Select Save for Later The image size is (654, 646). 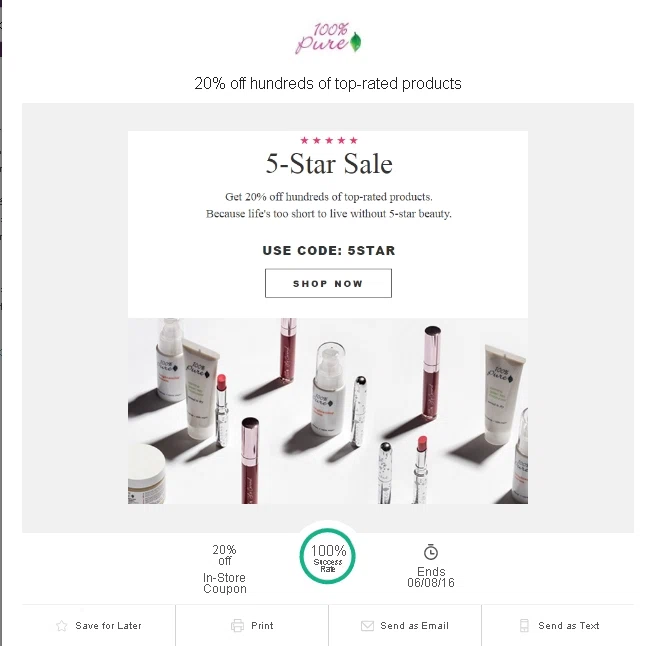(x=99, y=626)
